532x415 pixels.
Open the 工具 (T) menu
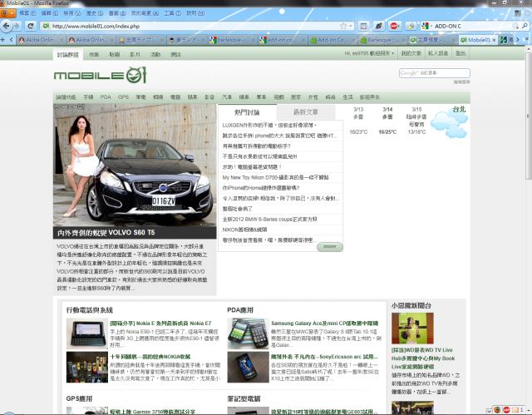[x=173, y=13]
